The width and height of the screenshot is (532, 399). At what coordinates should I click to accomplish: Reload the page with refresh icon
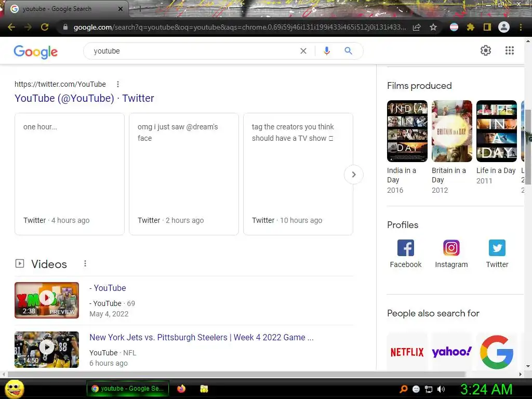[x=45, y=27]
